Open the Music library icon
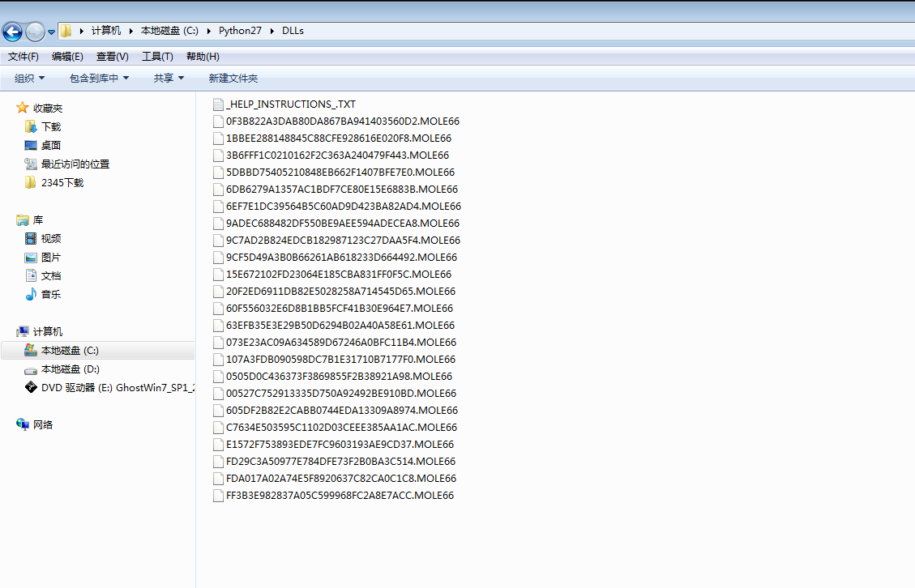Screen dimensions: 915x588 31,295
